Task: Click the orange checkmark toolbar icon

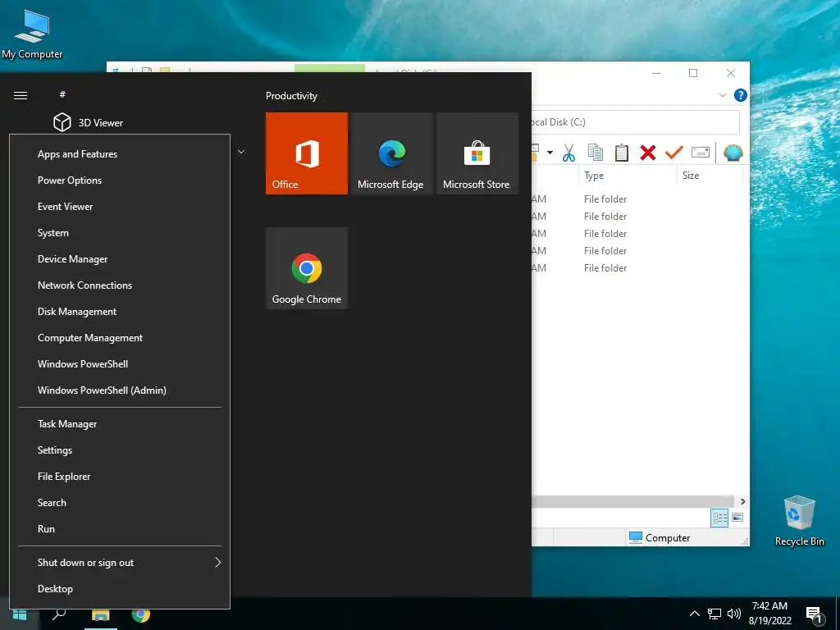Action: [x=674, y=153]
